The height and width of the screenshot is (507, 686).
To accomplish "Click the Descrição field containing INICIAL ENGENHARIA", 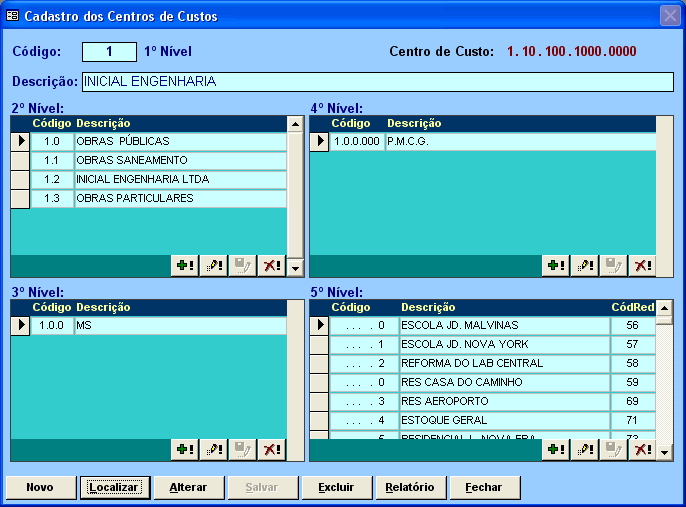I will coord(377,82).
